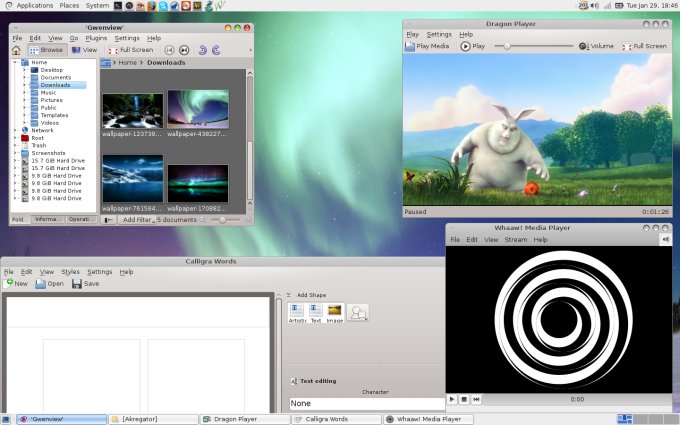Click the New document icon in Calligra Words
The height and width of the screenshot is (425, 680).
[8, 283]
